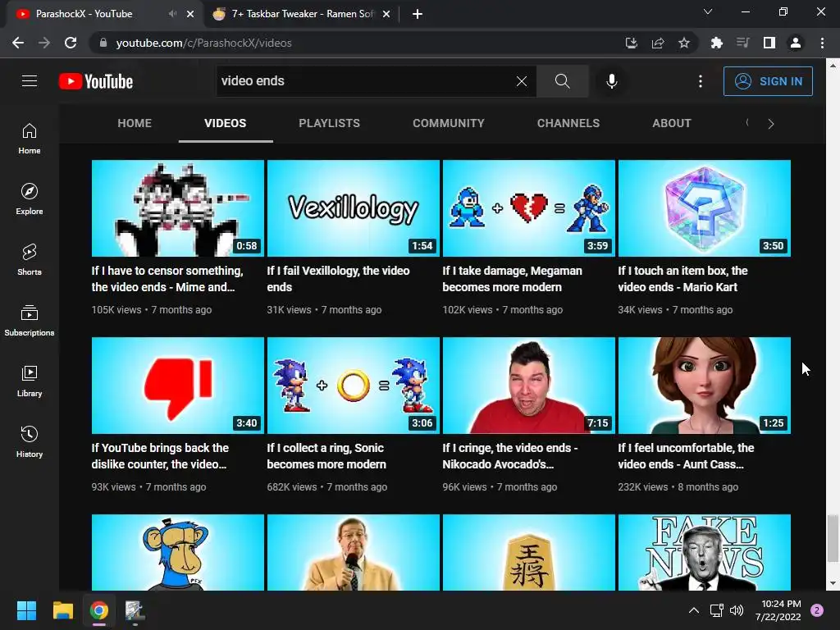Close the ParashockX YouTube tab
The width and height of the screenshot is (840, 630).
[190, 14]
